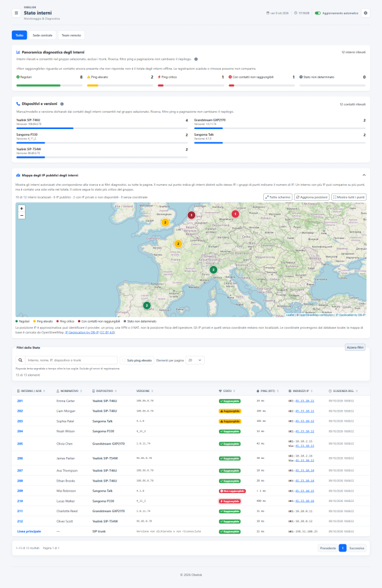Sort by the NOMINATIVO column
382x588 pixels.
pyautogui.click(x=69, y=391)
